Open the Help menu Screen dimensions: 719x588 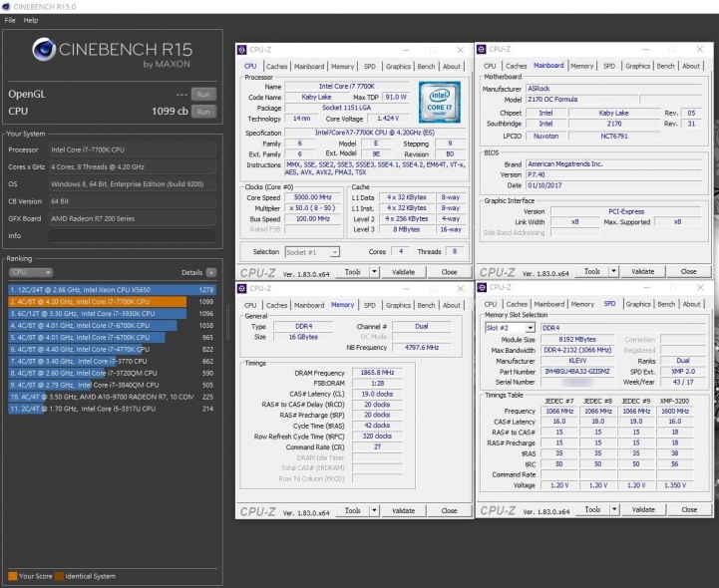[31, 20]
